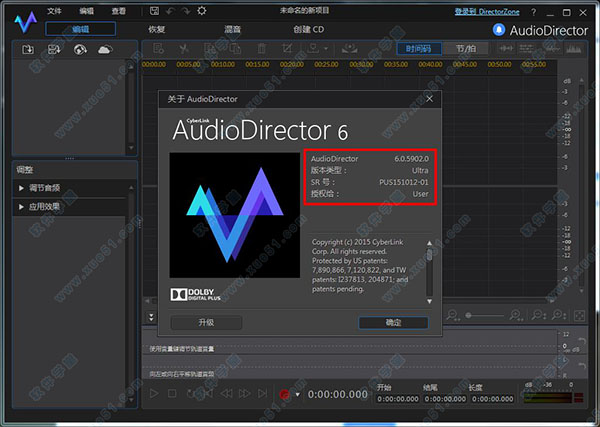Click the import media icon in library panel
This screenshot has width=600, height=427.
[x=28, y=50]
